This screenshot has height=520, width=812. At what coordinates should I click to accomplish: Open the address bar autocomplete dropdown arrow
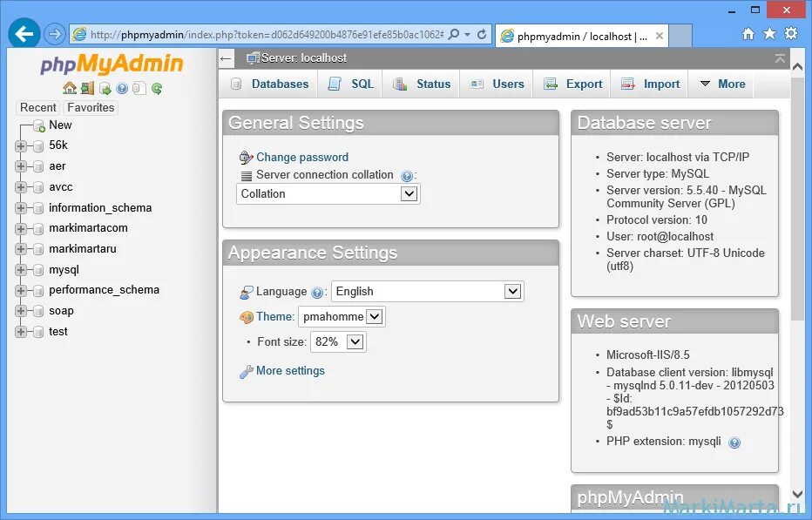[467, 34]
